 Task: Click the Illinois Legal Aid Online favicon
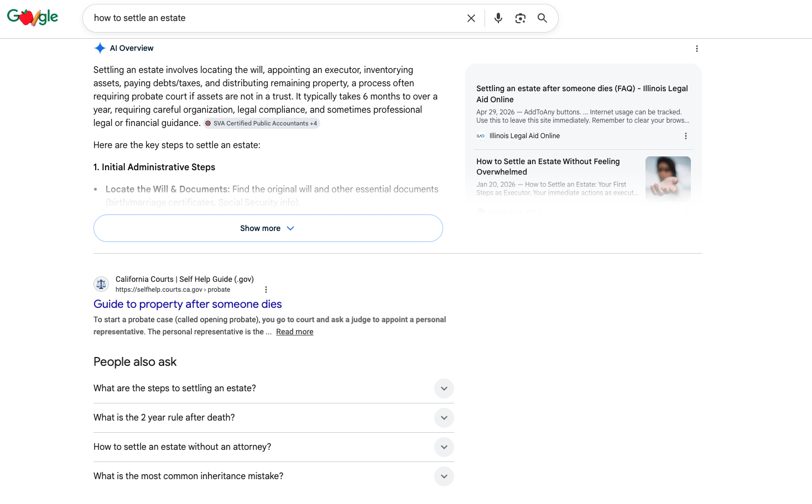[481, 136]
